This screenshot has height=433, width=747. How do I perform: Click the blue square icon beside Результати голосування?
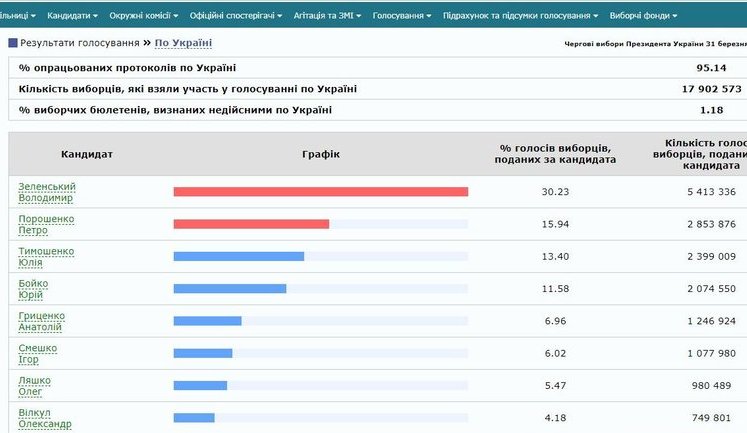(x=13, y=43)
